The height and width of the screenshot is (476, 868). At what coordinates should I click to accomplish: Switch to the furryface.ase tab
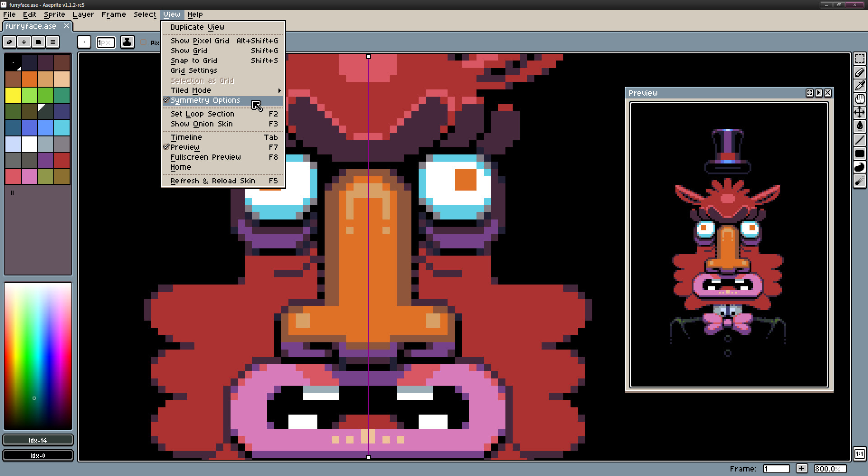tap(32, 26)
